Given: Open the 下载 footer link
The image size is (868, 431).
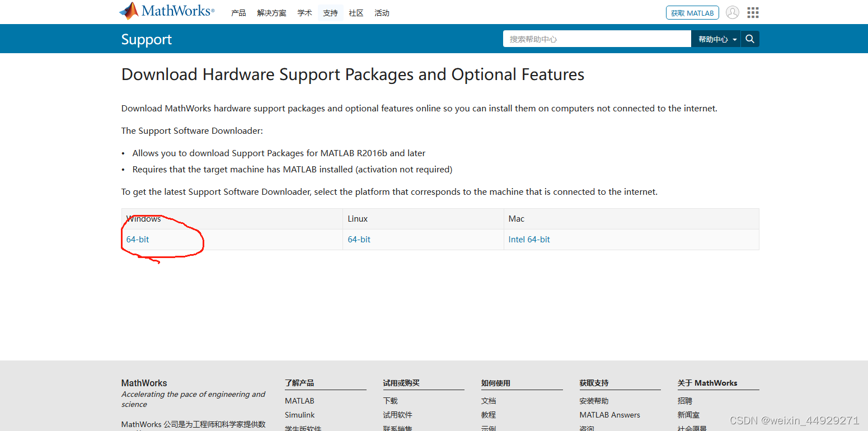Looking at the screenshot, I should click(x=390, y=401).
